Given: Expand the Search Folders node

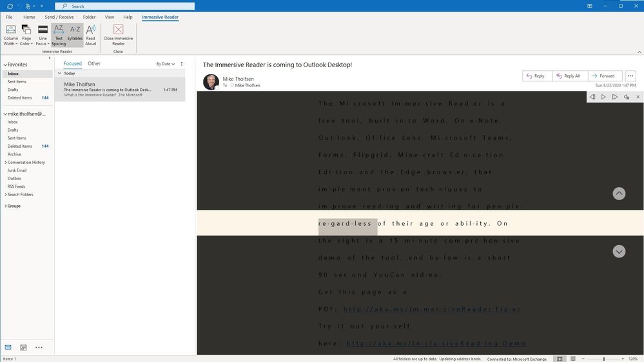Looking at the screenshot, I should tap(6, 194).
